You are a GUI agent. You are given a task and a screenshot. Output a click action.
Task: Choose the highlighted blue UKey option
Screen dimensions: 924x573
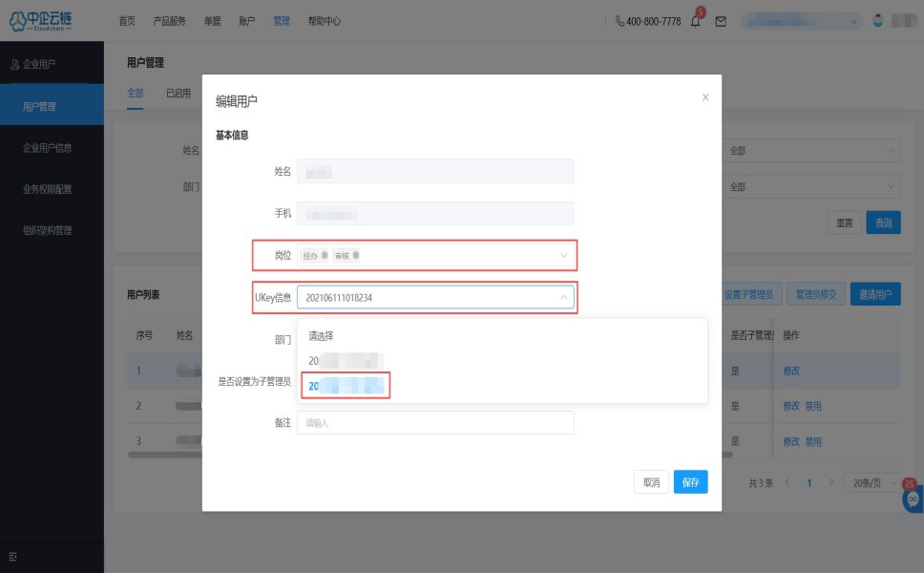click(x=346, y=386)
